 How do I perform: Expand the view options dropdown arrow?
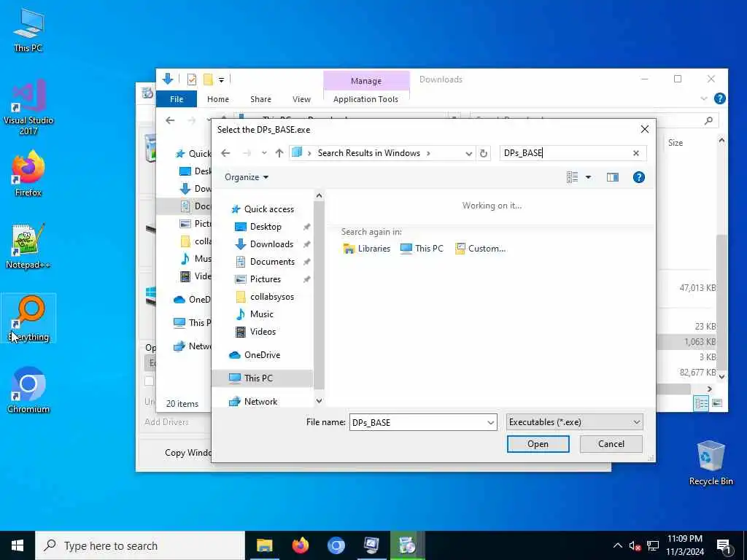click(589, 177)
